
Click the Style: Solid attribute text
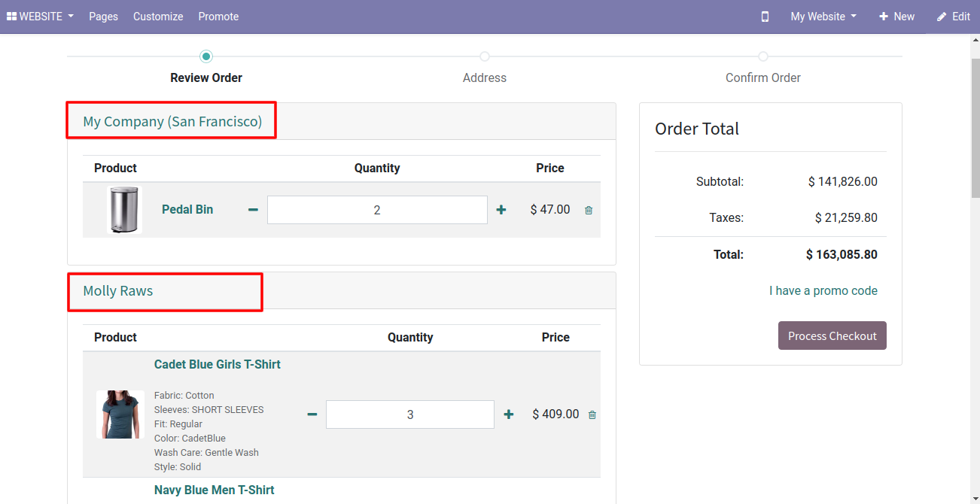(x=178, y=466)
